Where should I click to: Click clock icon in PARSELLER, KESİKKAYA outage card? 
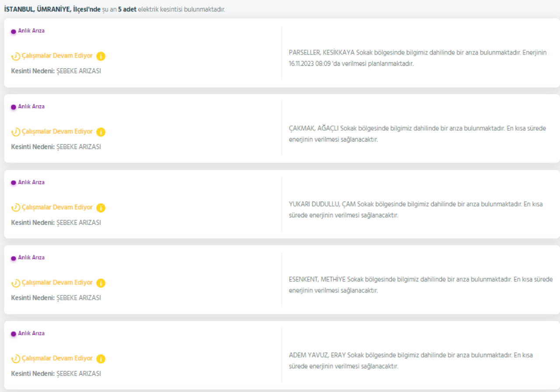pos(16,56)
